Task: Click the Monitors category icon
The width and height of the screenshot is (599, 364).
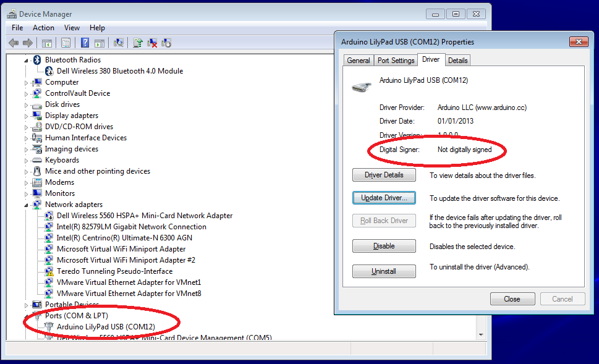Action: [x=37, y=193]
